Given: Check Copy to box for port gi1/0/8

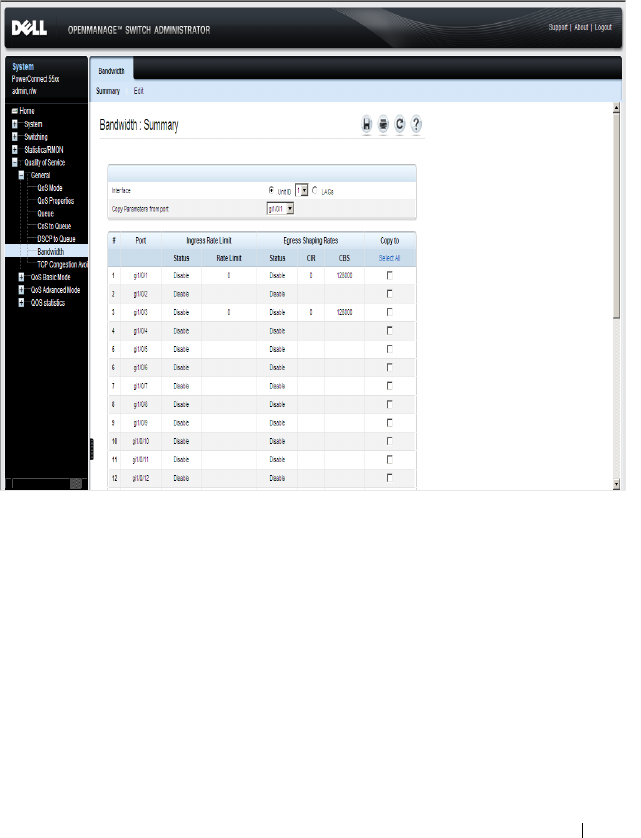Looking at the screenshot, I should [x=389, y=404].
